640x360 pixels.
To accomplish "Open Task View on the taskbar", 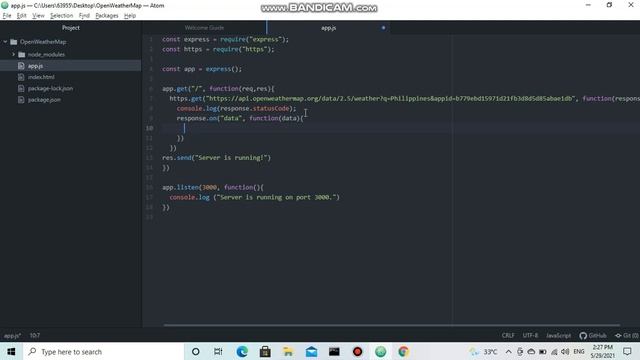I will pos(218,351).
